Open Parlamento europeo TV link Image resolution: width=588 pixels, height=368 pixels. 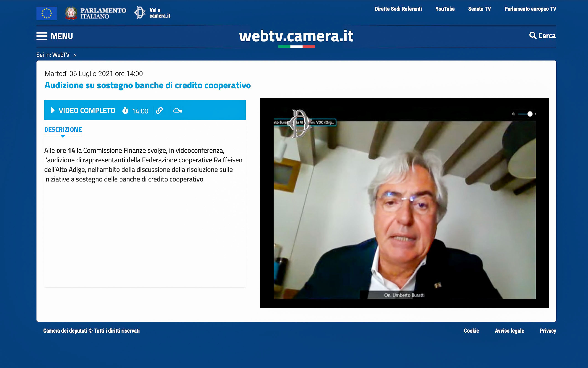tap(530, 9)
